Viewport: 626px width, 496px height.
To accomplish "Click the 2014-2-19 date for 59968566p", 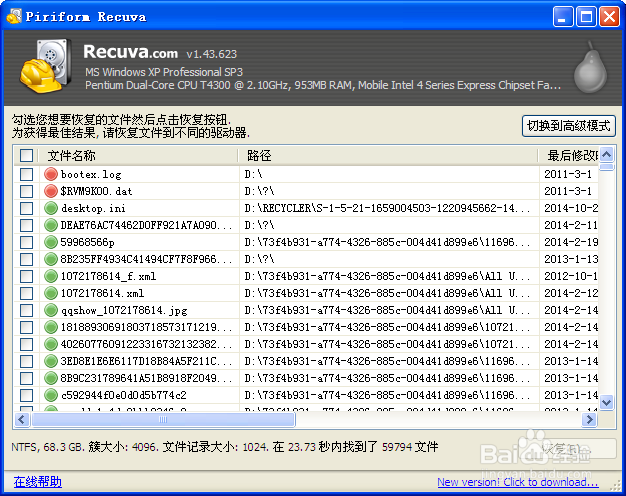I will coord(571,242).
